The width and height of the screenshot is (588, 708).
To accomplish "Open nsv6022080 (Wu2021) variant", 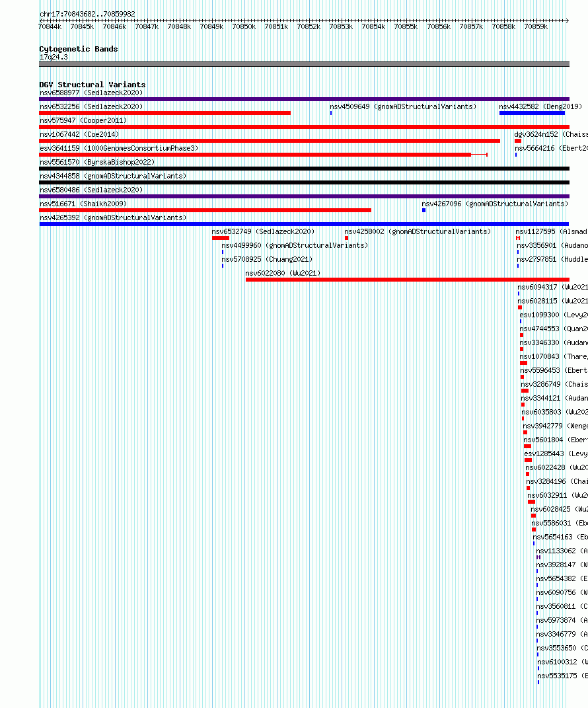I will [283, 273].
